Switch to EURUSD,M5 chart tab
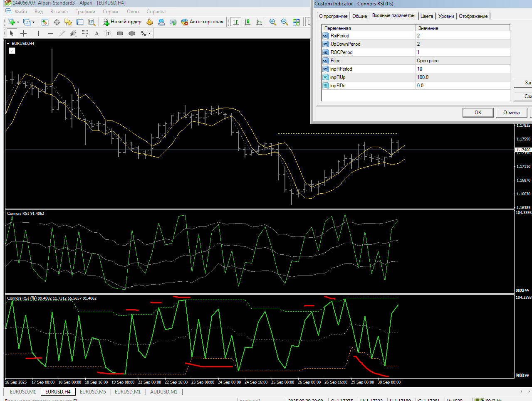Image resolution: width=532 pixels, height=401 pixels. [x=93, y=392]
